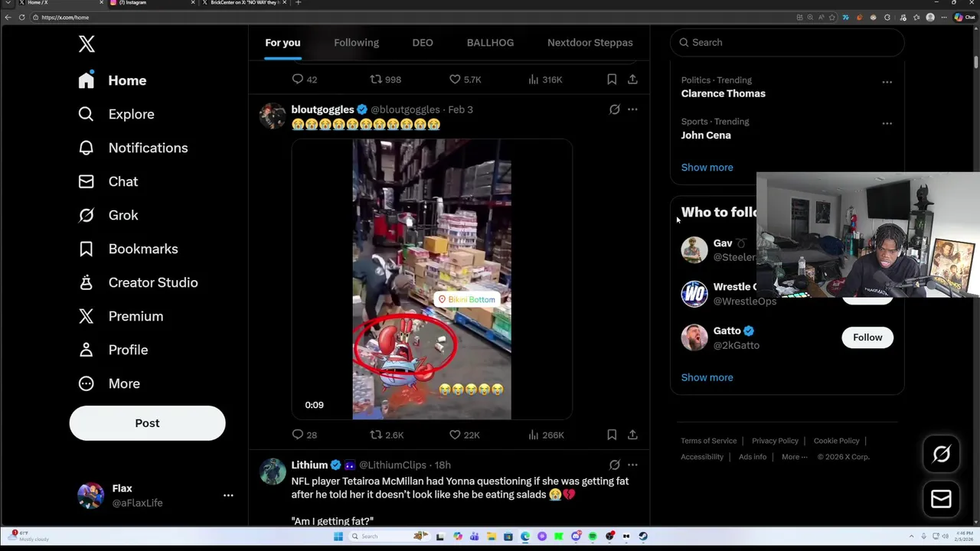The image size is (980, 551).
Task: Expand footer More options
Action: coord(794,457)
